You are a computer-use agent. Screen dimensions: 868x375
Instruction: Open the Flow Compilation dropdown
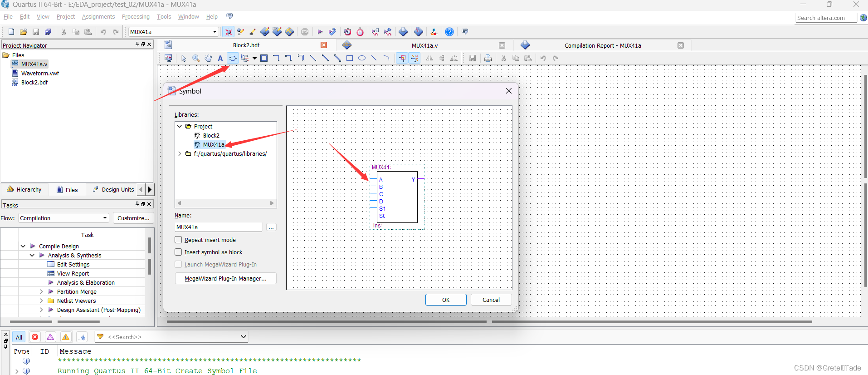coord(105,218)
